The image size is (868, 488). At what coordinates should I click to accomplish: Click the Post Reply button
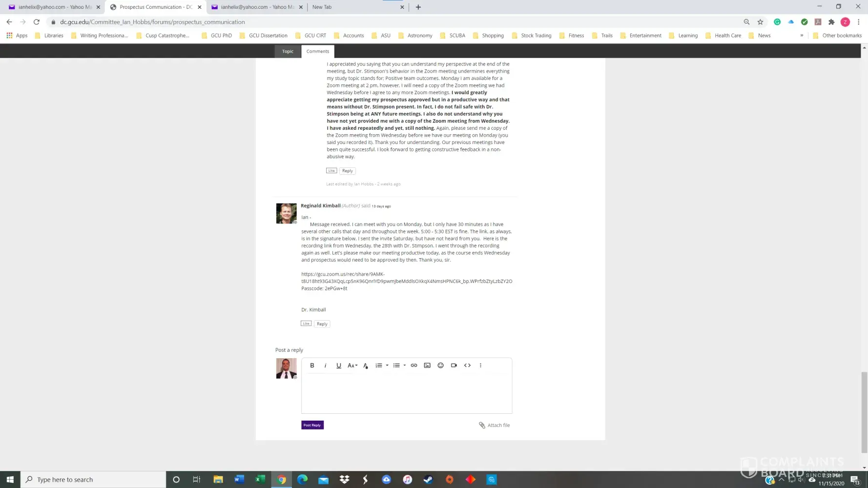tap(312, 425)
